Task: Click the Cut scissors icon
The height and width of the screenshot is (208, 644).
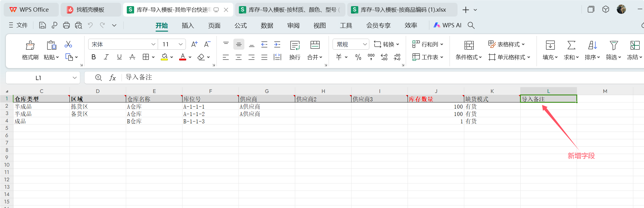Action: [68, 44]
